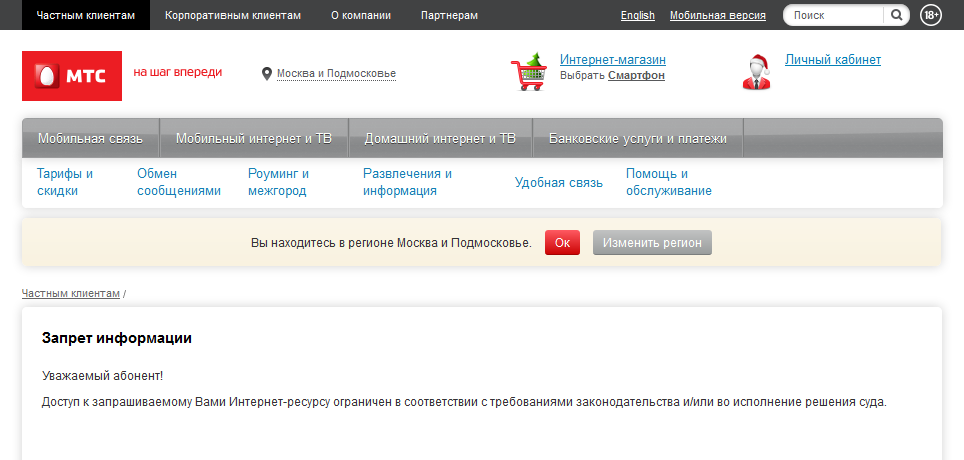Click the shopping cart icon
Viewport: 964px width, 460px height.
(529, 72)
